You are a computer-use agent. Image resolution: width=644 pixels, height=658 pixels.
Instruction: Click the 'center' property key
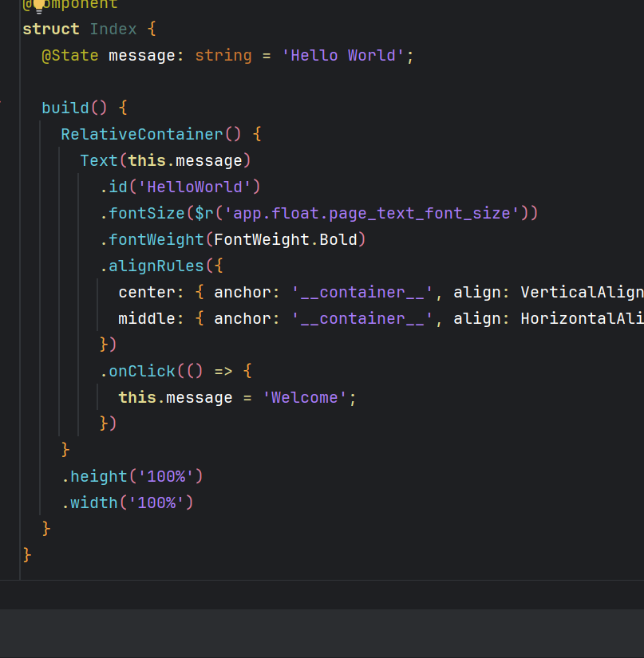147,293
